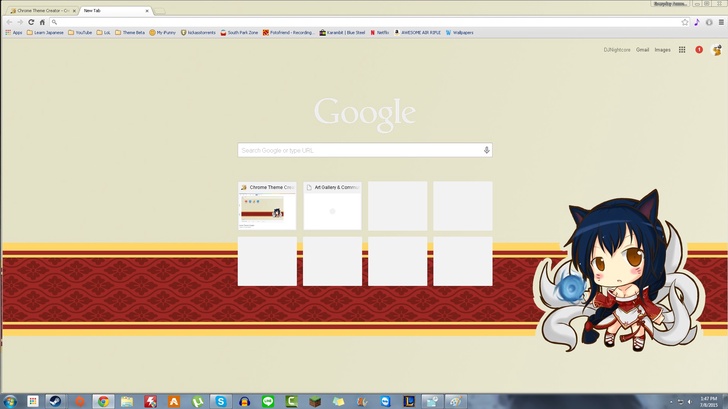Image resolution: width=728 pixels, height=409 pixels.
Task: Open the Fotofriend - Recording bookmark
Action: pos(288,32)
